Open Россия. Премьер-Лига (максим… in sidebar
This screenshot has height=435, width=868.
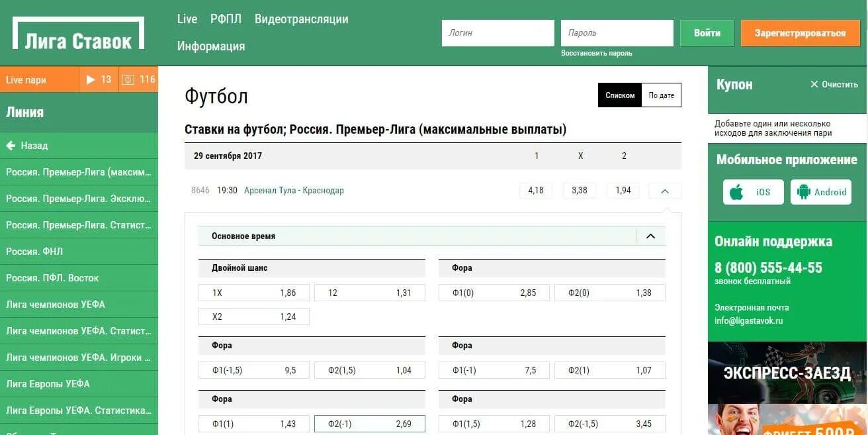(x=79, y=172)
